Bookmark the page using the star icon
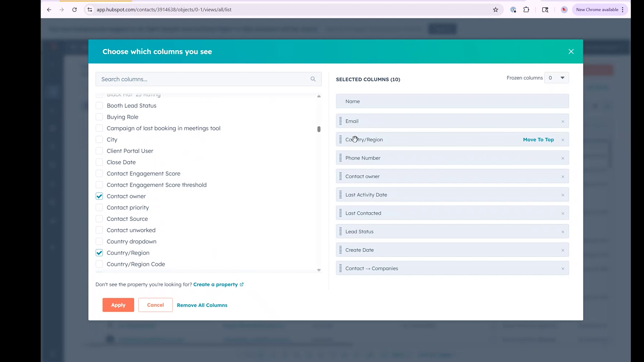 (496, 10)
